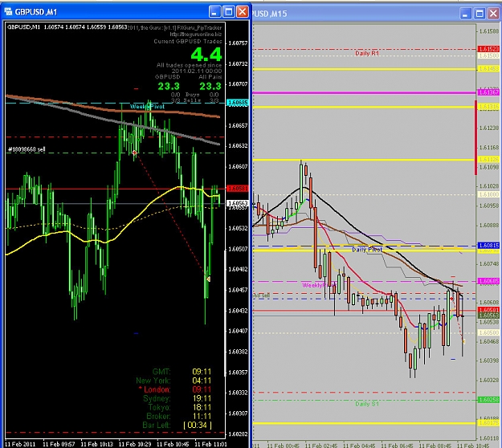Click the green 4.4 current trades pip value
Screen dimensions: 502x448
(206, 55)
